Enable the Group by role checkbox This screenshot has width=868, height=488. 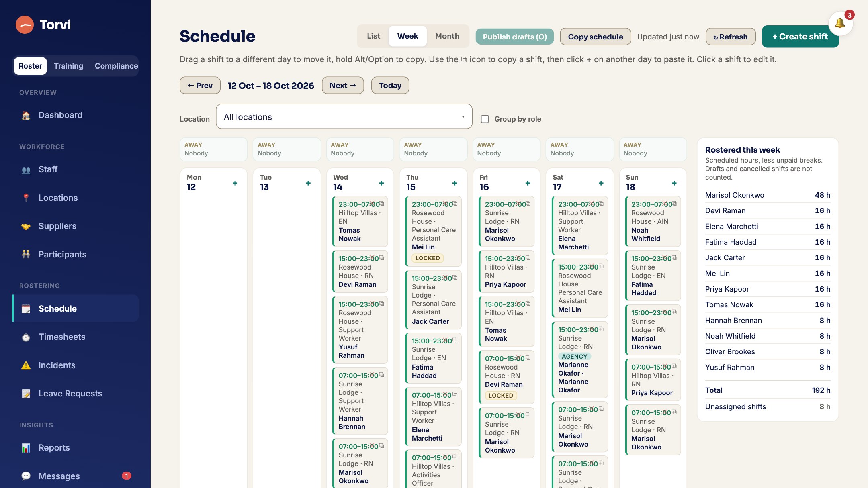click(x=485, y=119)
